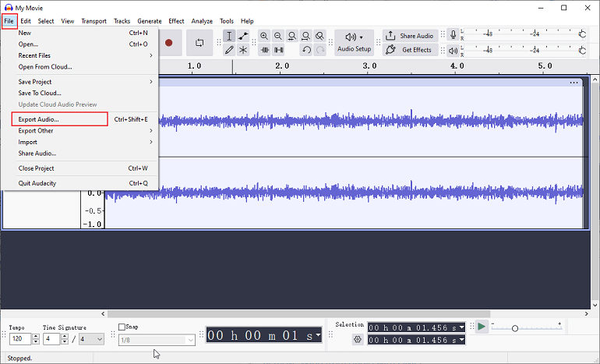The width and height of the screenshot is (600, 364).
Task: Click the Get Effects button
Action: (x=410, y=50)
